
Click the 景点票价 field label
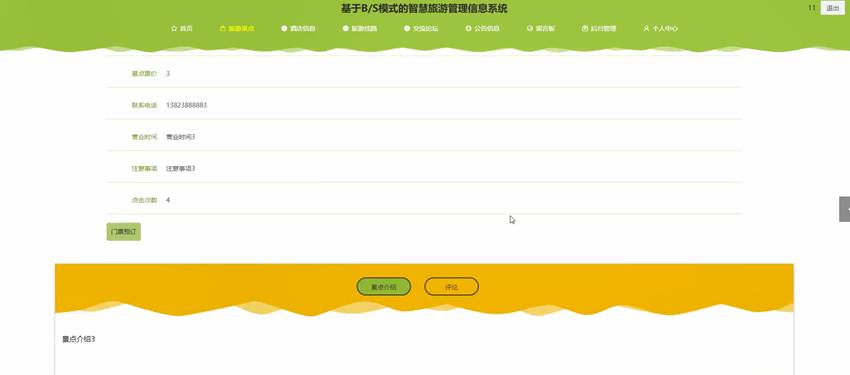point(144,73)
